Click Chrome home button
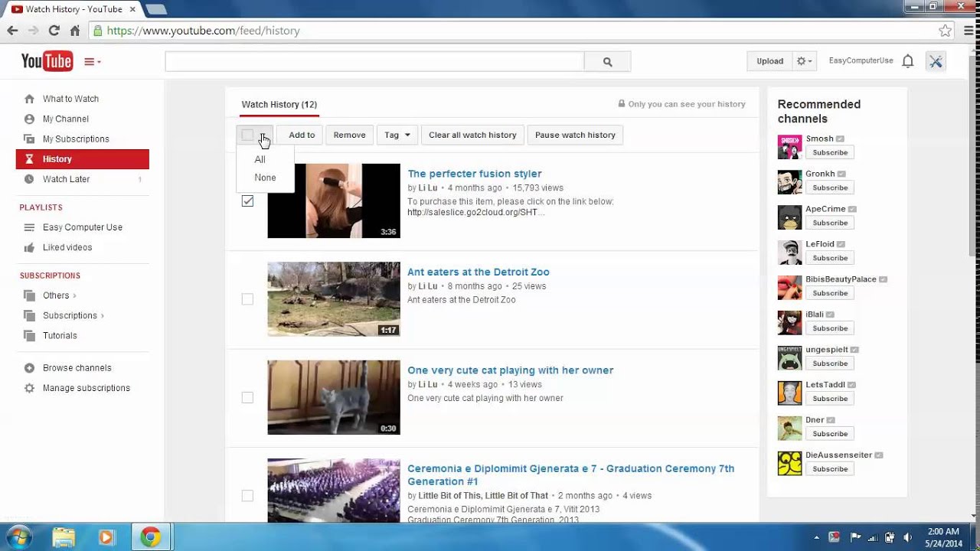 tap(74, 31)
